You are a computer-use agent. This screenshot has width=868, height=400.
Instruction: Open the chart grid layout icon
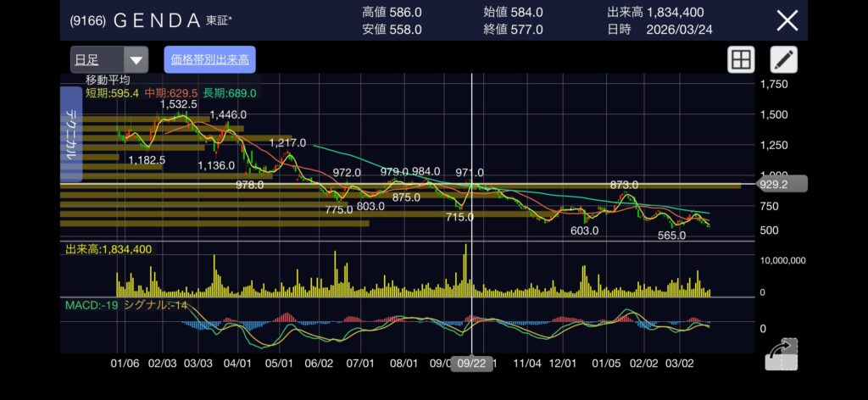click(741, 59)
